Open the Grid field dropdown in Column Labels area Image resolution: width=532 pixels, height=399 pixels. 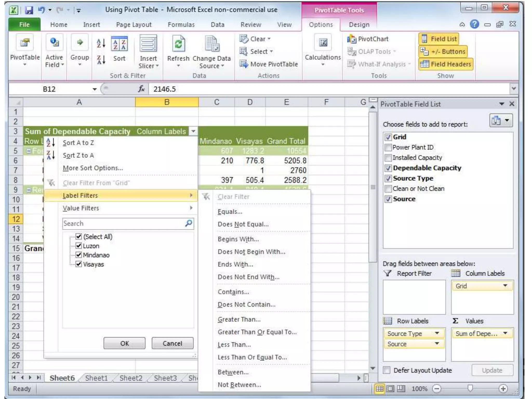tap(505, 286)
